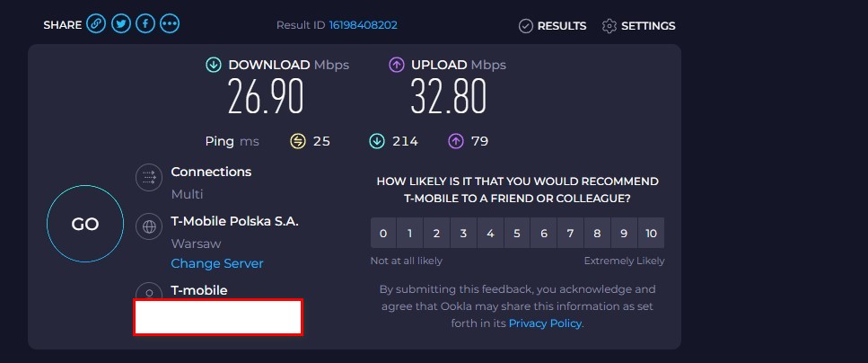Click the idle latency ping icon
Viewport: 868px width, 363px height.
[x=298, y=142]
